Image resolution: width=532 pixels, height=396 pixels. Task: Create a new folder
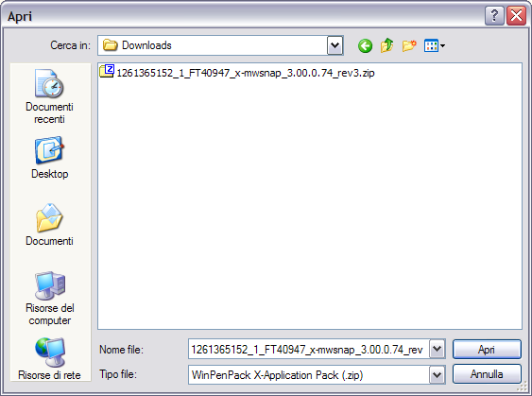(409, 45)
